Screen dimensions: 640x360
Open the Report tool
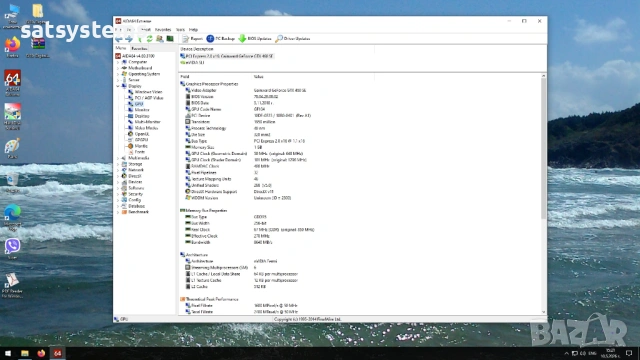tap(192, 39)
